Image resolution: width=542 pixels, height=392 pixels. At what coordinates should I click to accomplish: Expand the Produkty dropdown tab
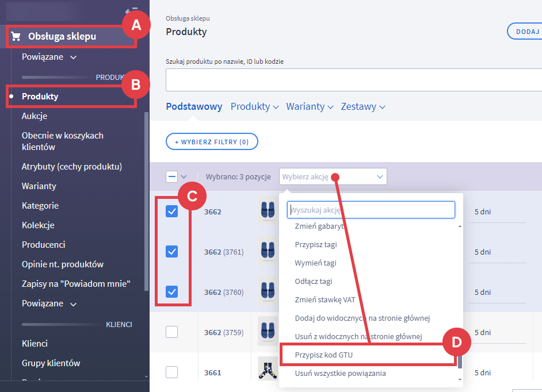(x=254, y=106)
